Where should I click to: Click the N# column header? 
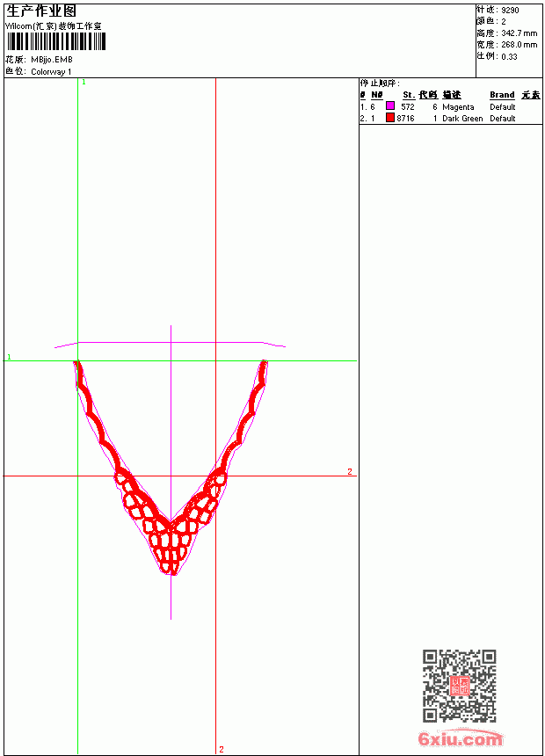[377, 95]
